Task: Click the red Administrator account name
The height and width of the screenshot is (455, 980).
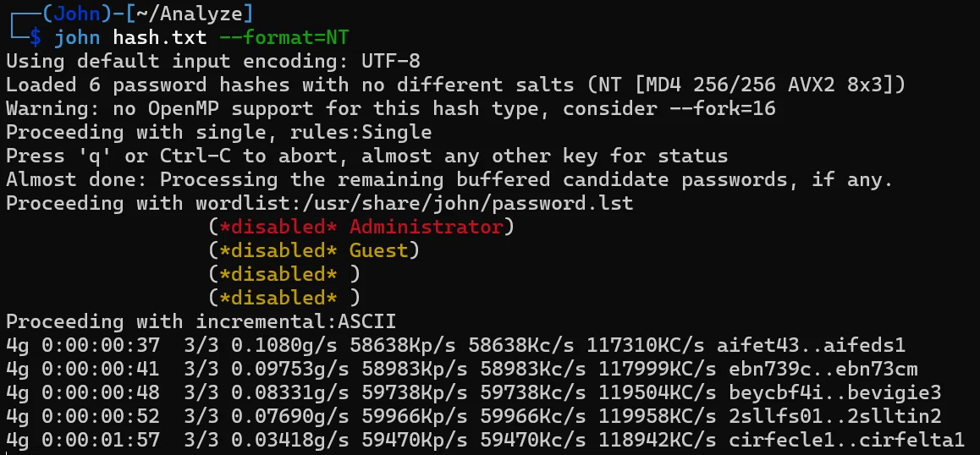Action: click(426, 227)
